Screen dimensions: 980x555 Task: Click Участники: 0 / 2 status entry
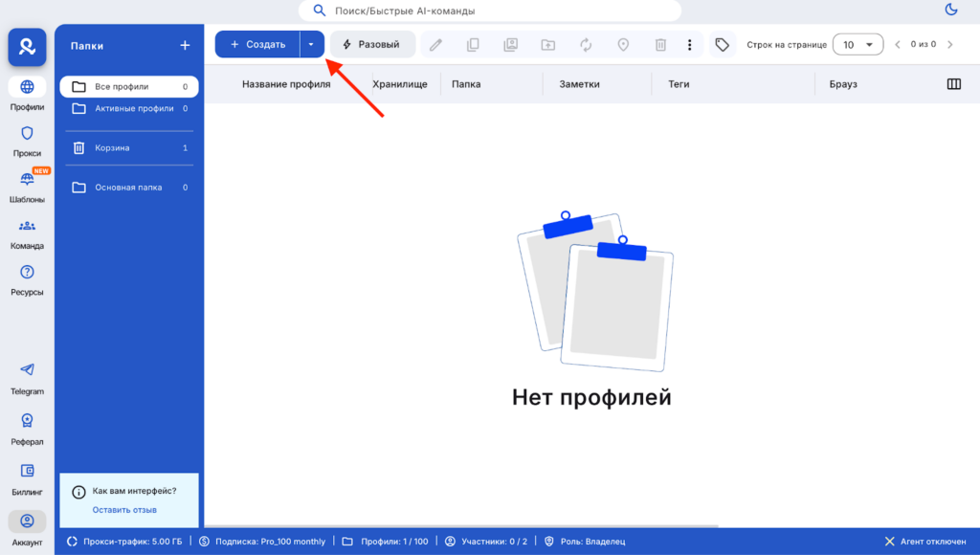pyautogui.click(x=486, y=542)
